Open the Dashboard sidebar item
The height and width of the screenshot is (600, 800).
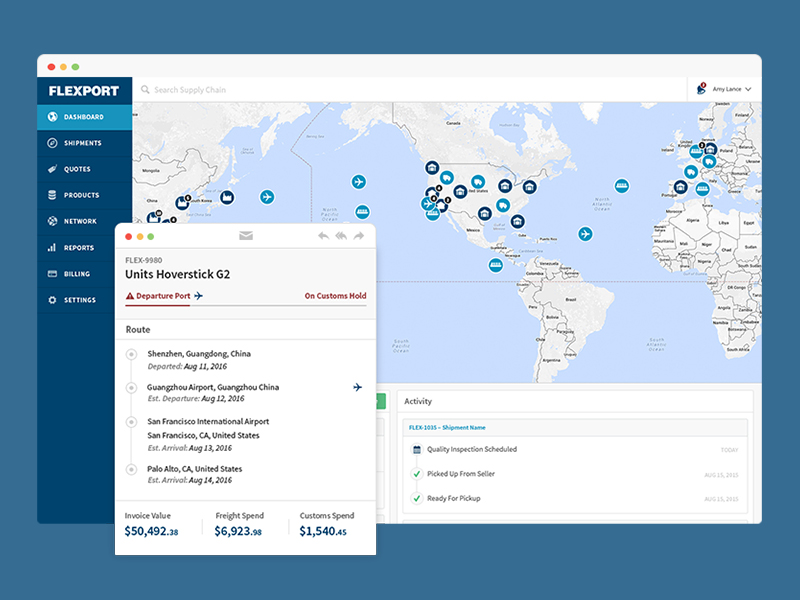[x=84, y=117]
